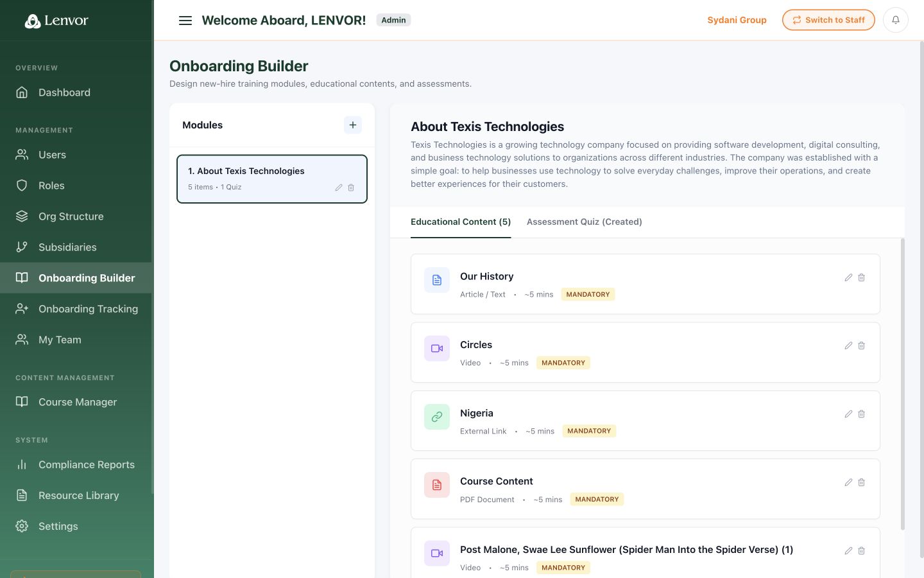Click the Onboarding Builder page heading
This screenshot has height=578, width=924.
(239, 66)
